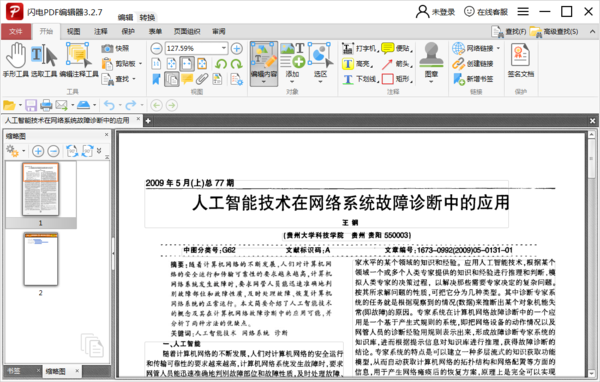Select the Typewriter tool (打字机)
The width and height of the screenshot is (600, 382).
click(359, 49)
